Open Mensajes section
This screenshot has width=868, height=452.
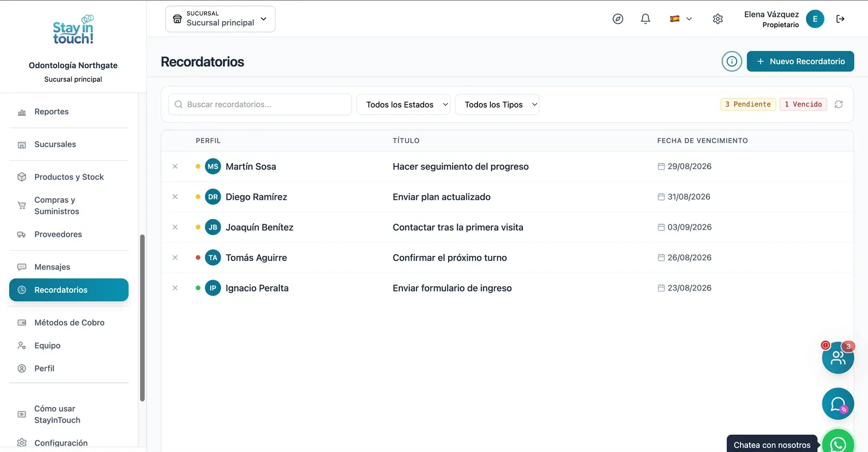pyautogui.click(x=69, y=267)
